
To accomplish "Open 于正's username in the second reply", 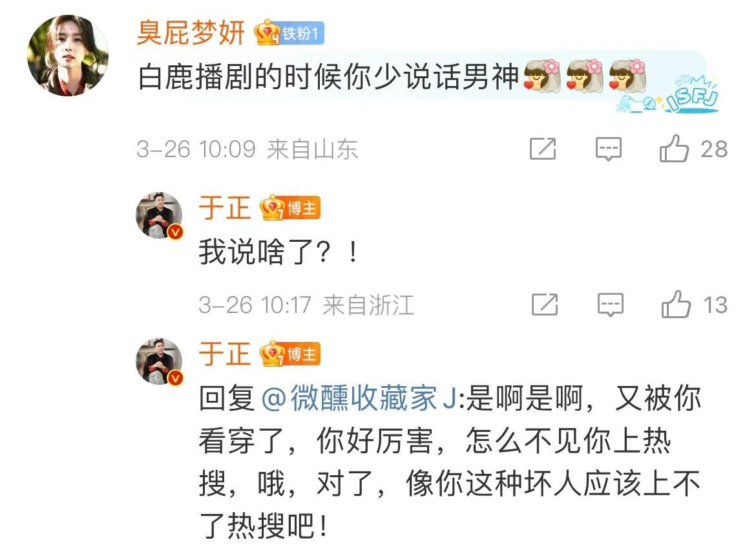I will [x=225, y=354].
